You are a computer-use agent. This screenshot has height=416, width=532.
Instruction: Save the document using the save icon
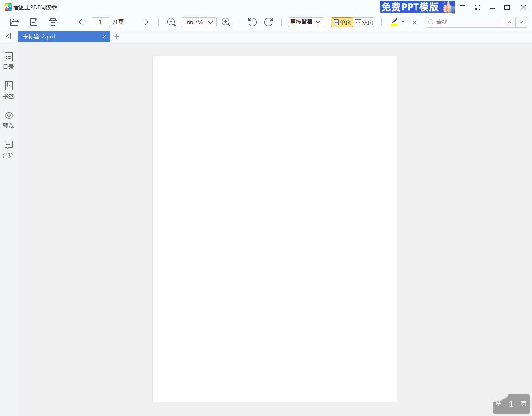coord(33,22)
